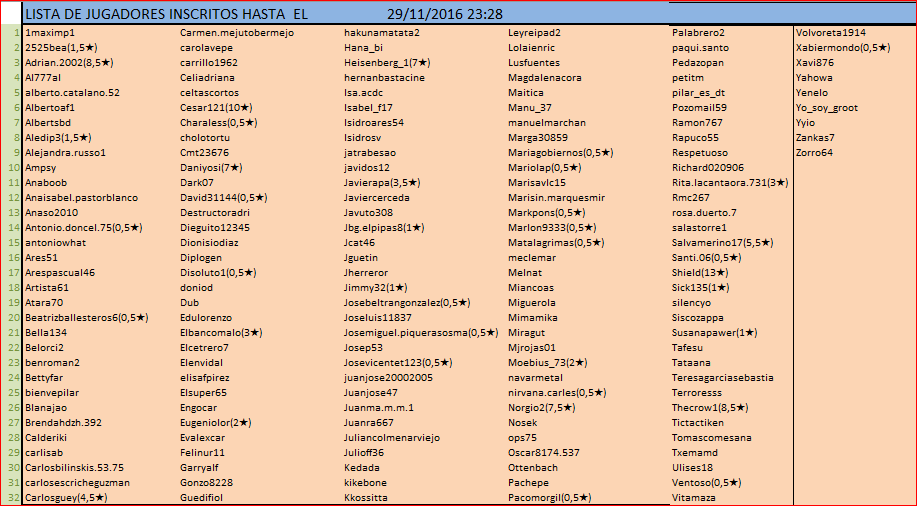Select the Salvamerino17(5,5★) cell

click(x=722, y=242)
